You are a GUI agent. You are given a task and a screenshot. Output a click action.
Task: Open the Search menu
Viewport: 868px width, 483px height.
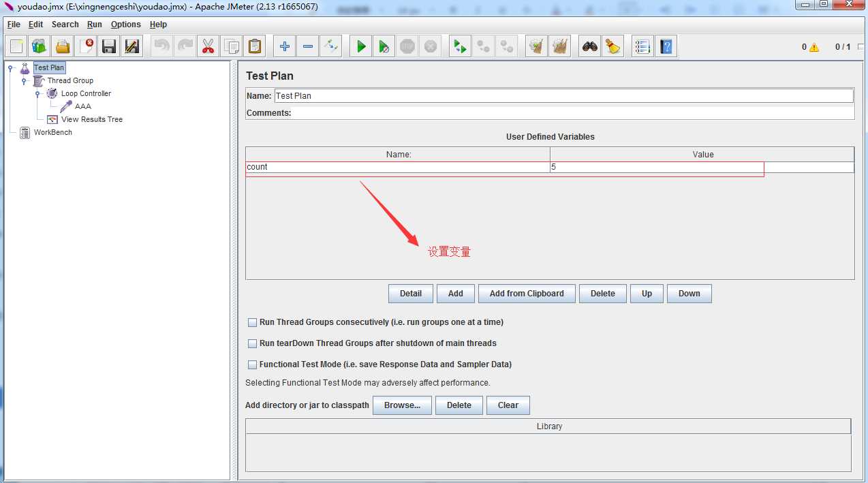pyautogui.click(x=65, y=25)
